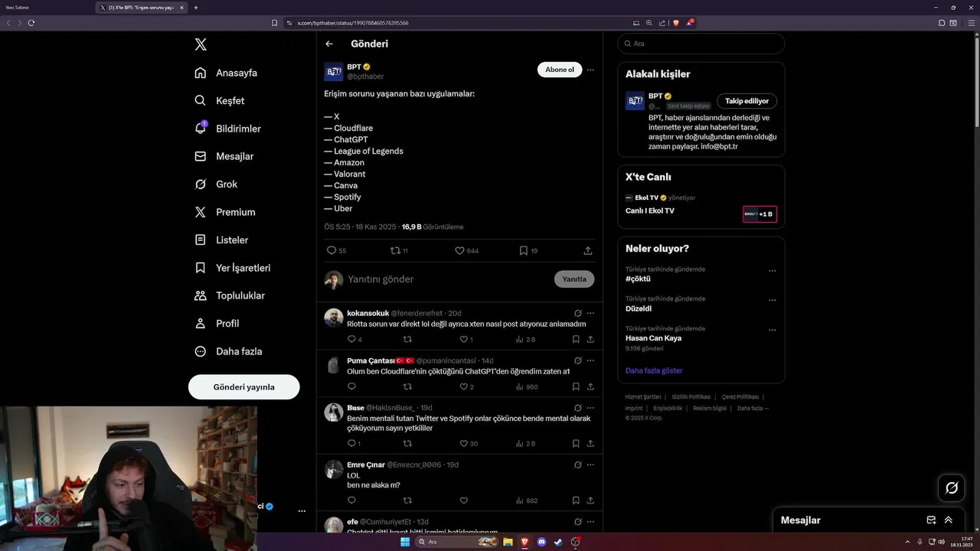This screenshot has height=551, width=980.
Task: Open a new browser tab
Action: coord(196,8)
